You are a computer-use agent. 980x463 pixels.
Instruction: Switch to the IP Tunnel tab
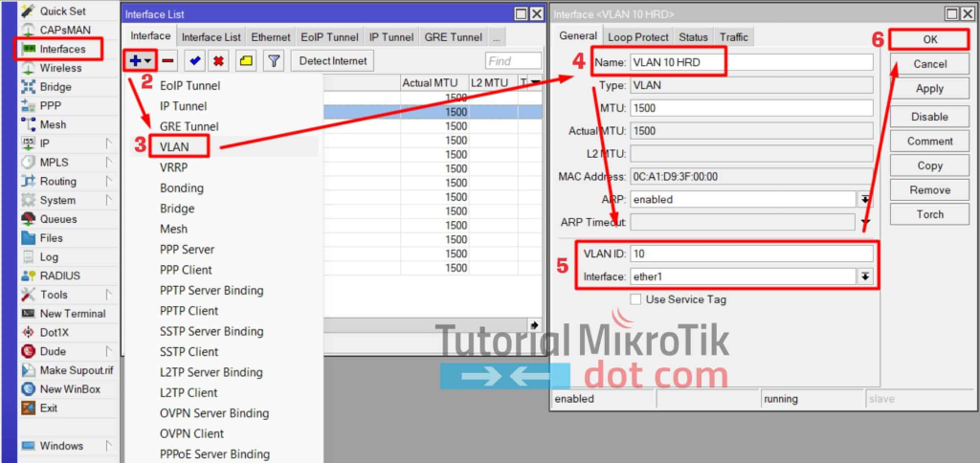(x=391, y=37)
